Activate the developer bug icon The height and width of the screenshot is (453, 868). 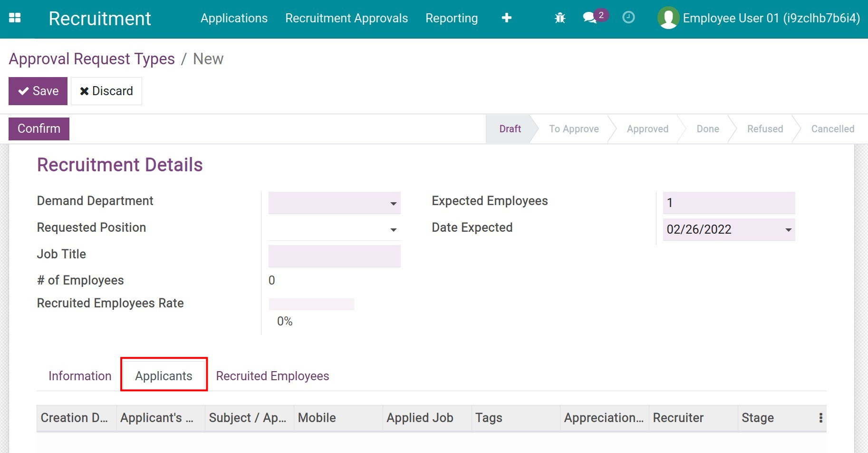(559, 18)
